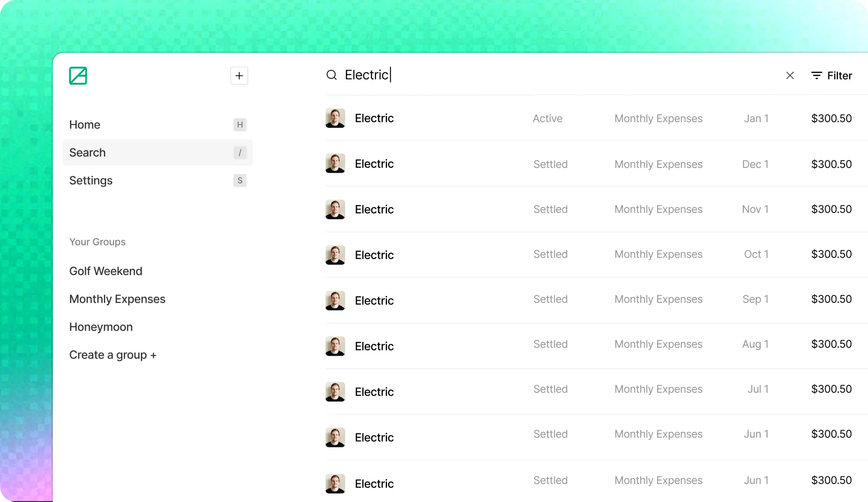
Task: Expand the Your Groups section
Action: 97,242
